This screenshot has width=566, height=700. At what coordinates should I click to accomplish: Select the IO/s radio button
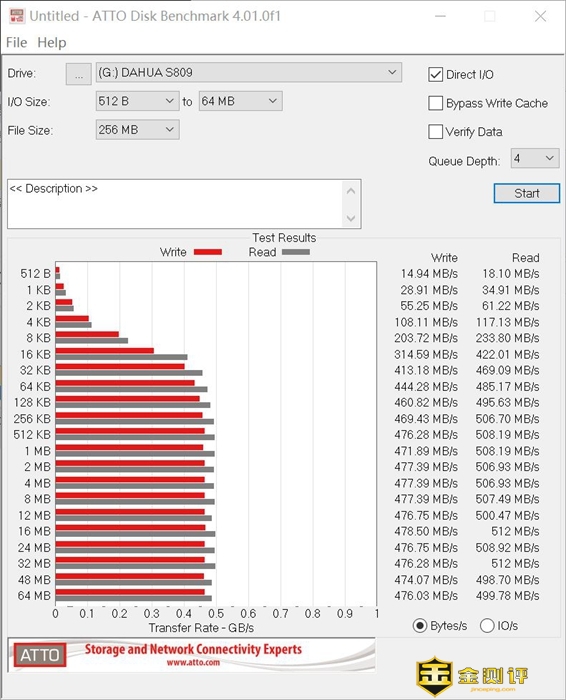point(487,625)
